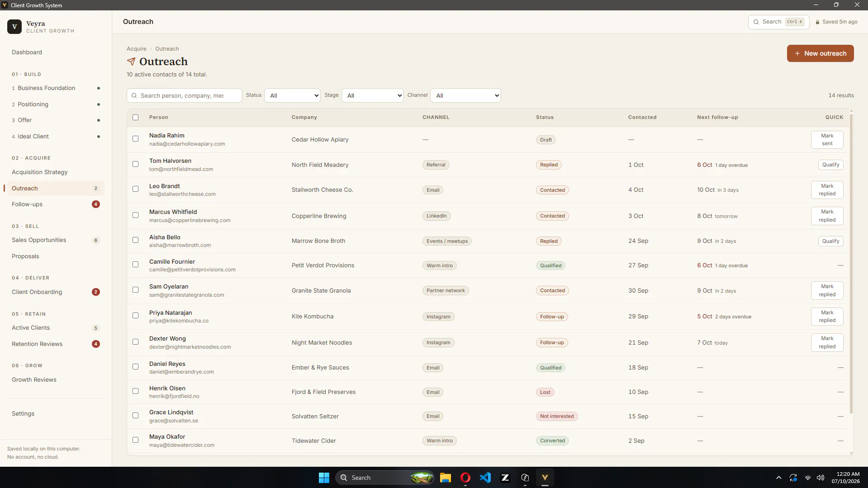Select the Marcus Whitfield row checkbox
The height and width of the screenshot is (488, 868).
tap(135, 215)
